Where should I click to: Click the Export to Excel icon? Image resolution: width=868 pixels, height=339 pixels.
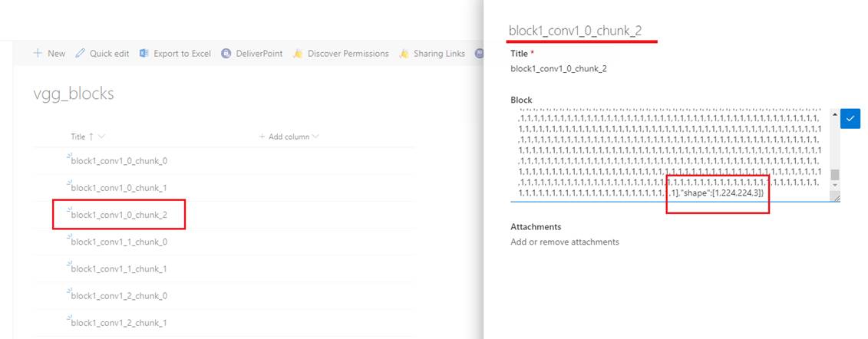pyautogui.click(x=144, y=53)
